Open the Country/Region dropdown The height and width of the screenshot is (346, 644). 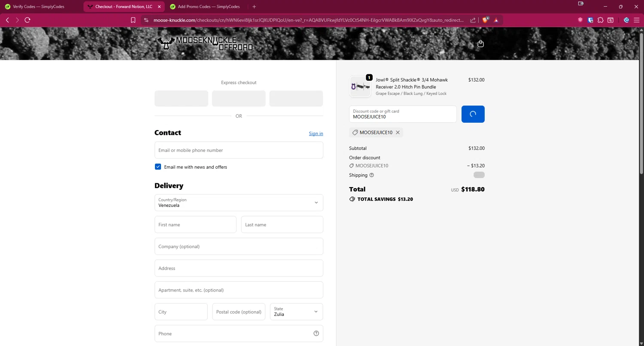(239, 203)
